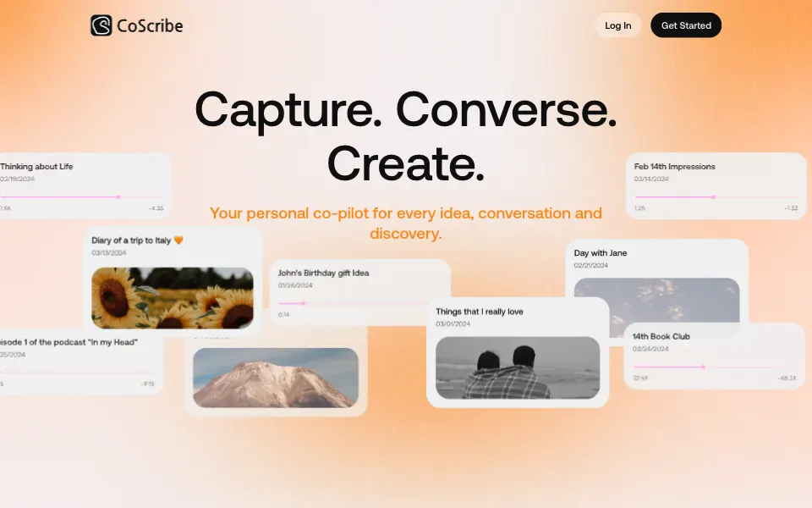
Task: Click the 1:25 elapsed time on Feb 14th Impressions
Action: (x=639, y=208)
